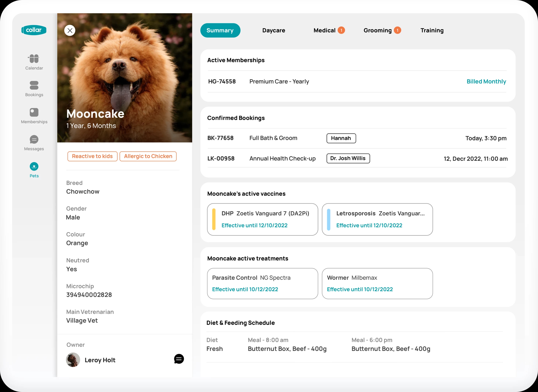Image resolution: width=538 pixels, height=392 pixels.
Task: Click the Reactive to kids tag
Action: pyautogui.click(x=92, y=156)
